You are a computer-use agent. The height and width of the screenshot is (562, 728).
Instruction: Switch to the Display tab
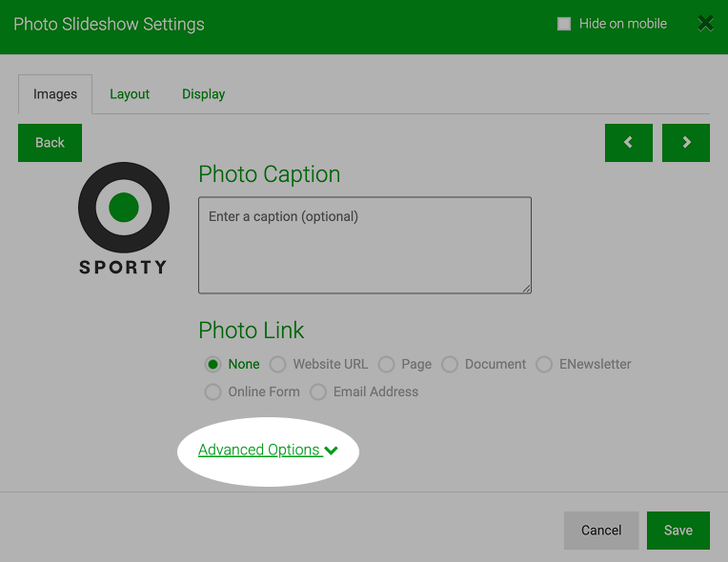[x=203, y=94]
